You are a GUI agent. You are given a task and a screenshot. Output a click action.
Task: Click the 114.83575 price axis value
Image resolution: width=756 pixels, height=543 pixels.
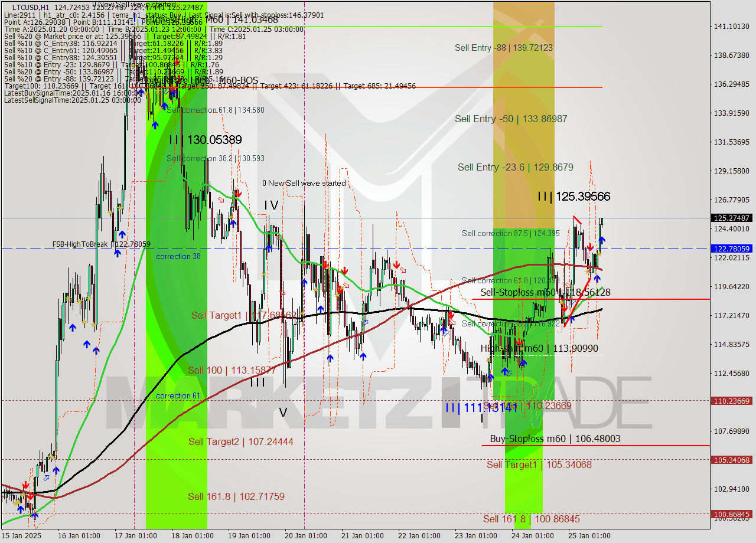click(732, 344)
